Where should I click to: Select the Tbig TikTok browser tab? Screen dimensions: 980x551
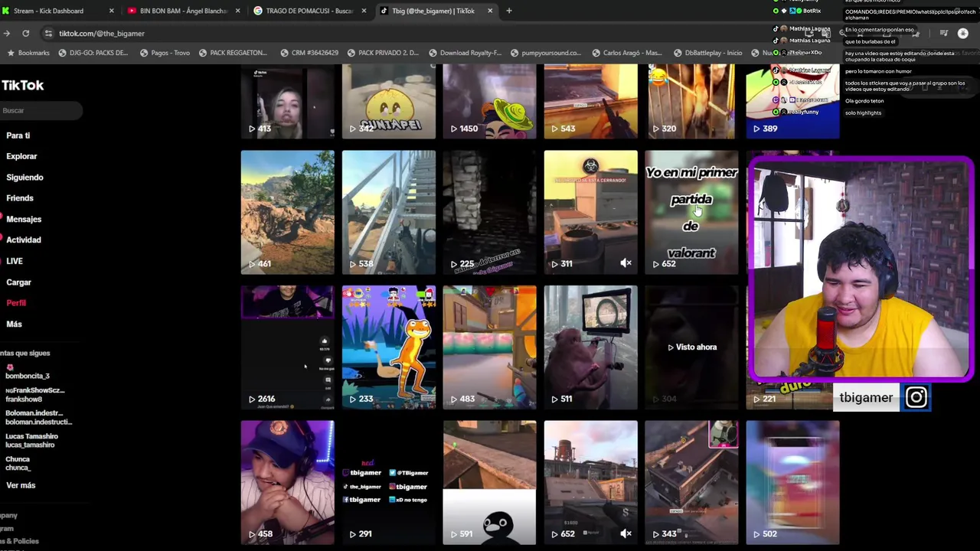point(436,11)
